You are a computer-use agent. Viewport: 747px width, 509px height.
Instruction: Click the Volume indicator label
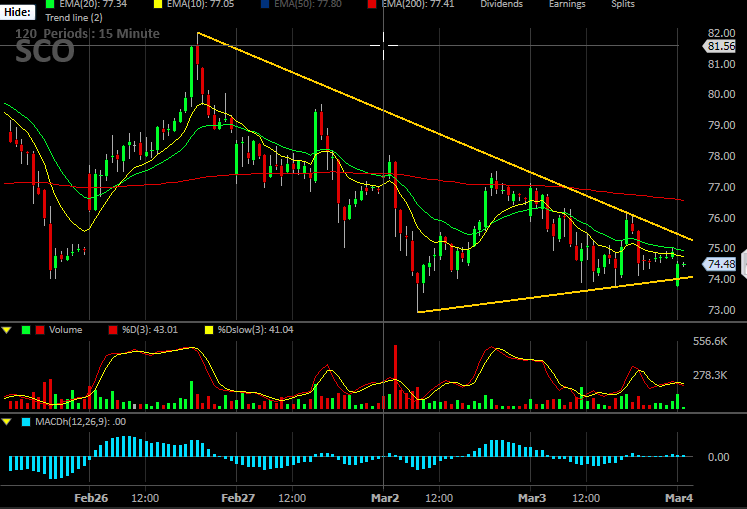point(65,330)
